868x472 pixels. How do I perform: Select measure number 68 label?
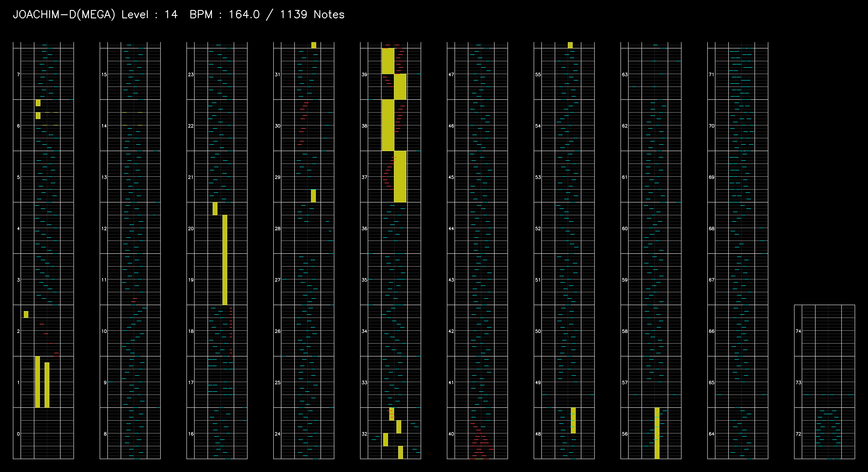(x=711, y=228)
